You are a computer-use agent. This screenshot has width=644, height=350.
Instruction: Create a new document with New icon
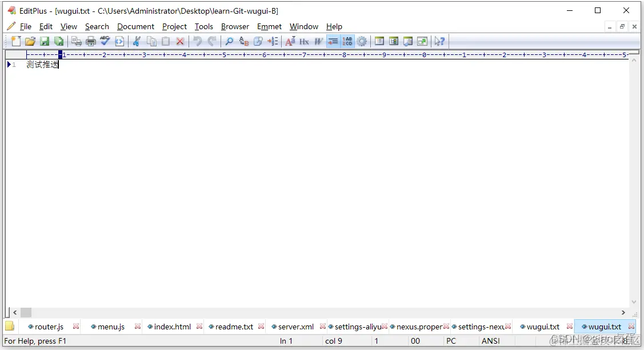tap(16, 41)
